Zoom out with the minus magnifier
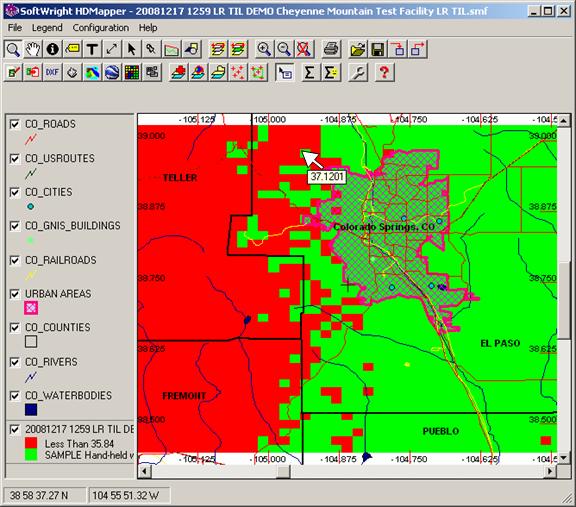576x507 pixels. pos(284,49)
